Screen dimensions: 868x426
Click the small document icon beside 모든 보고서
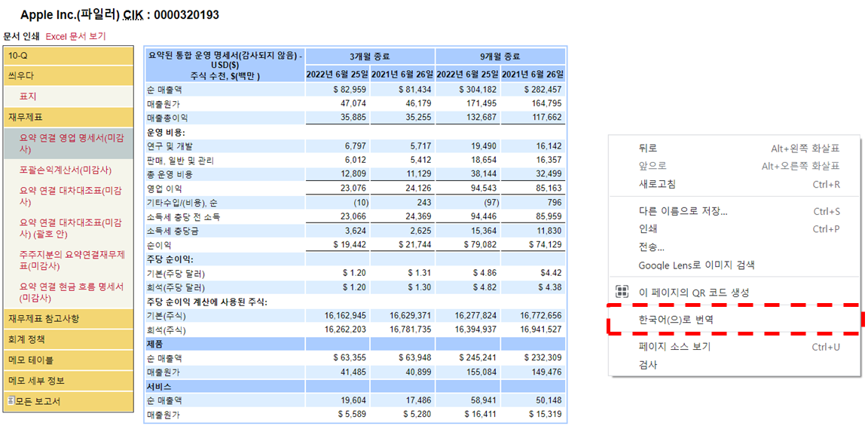(x=11, y=400)
